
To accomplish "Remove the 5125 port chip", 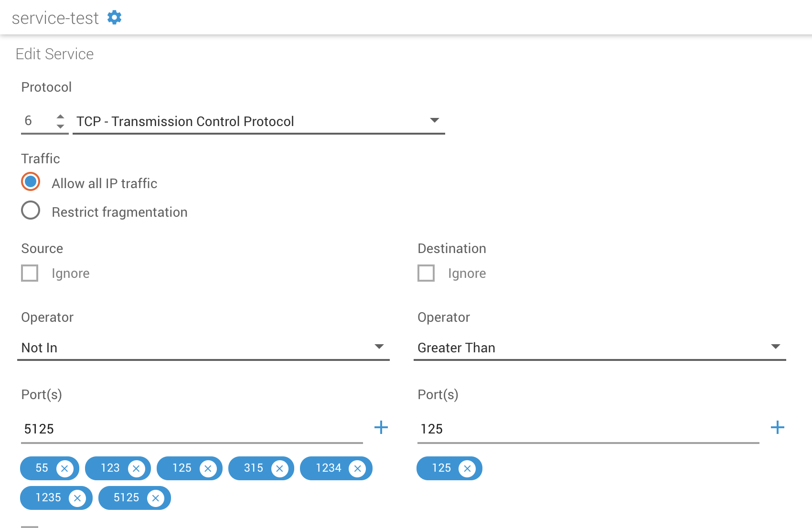I will [x=155, y=498].
